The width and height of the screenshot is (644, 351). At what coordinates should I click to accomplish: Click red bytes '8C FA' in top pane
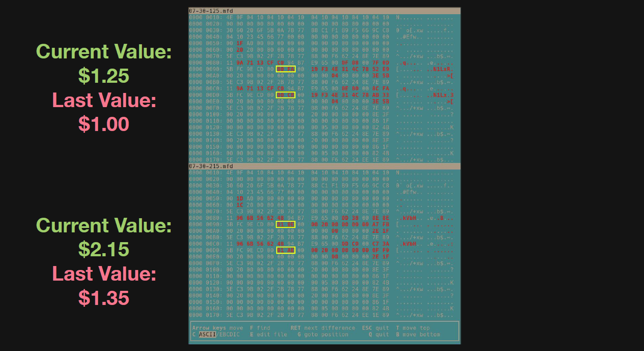(x=381, y=88)
